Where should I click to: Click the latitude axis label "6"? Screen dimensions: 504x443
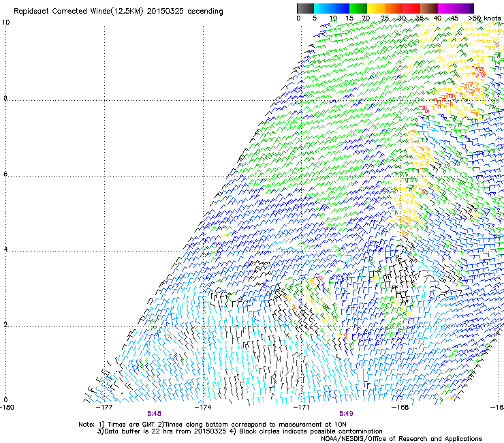click(x=5, y=174)
